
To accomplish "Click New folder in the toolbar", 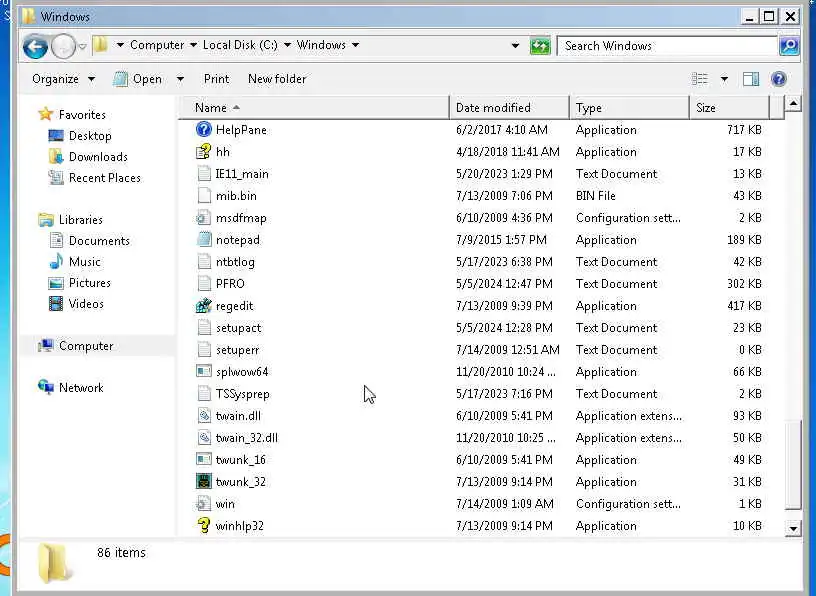I will [277, 79].
